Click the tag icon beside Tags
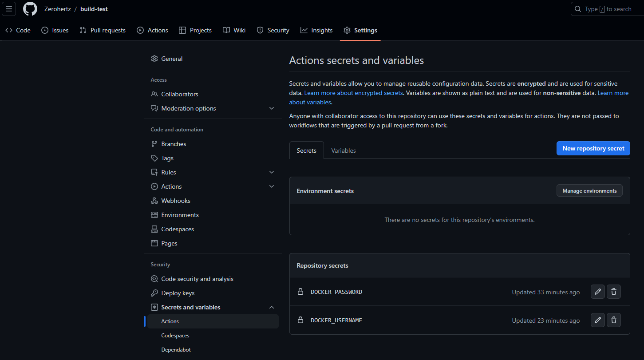The image size is (644, 360). [x=154, y=158]
